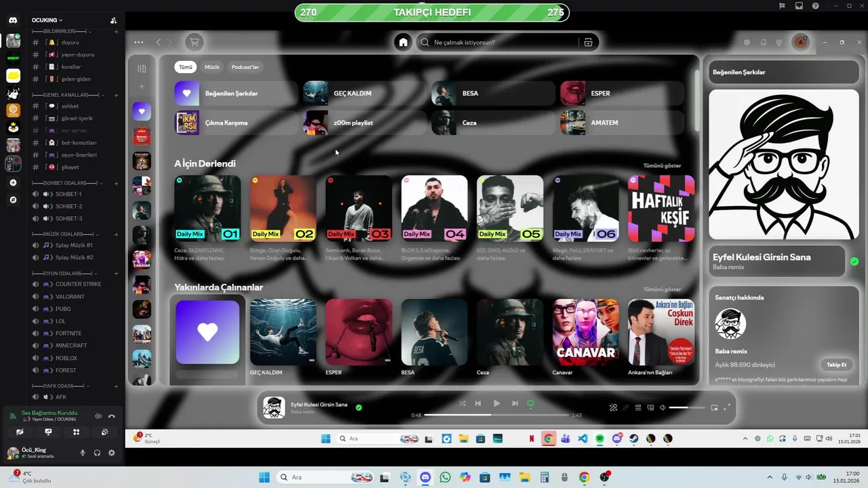Screen dimensions: 868x488
Task: Toggle Discord microphone mute
Action: click(83, 453)
